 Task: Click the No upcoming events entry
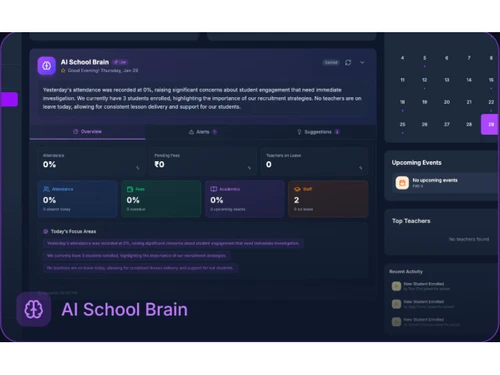pos(445,183)
